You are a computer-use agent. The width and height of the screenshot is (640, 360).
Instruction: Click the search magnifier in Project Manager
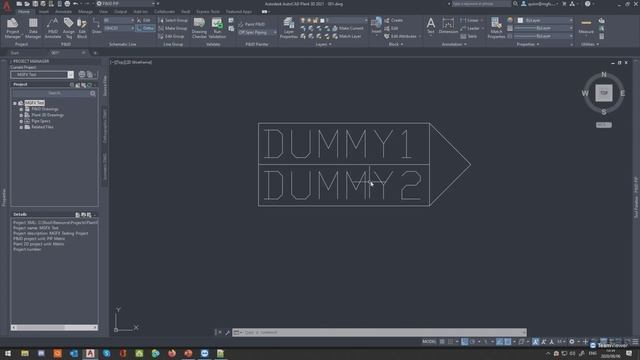click(x=93, y=93)
